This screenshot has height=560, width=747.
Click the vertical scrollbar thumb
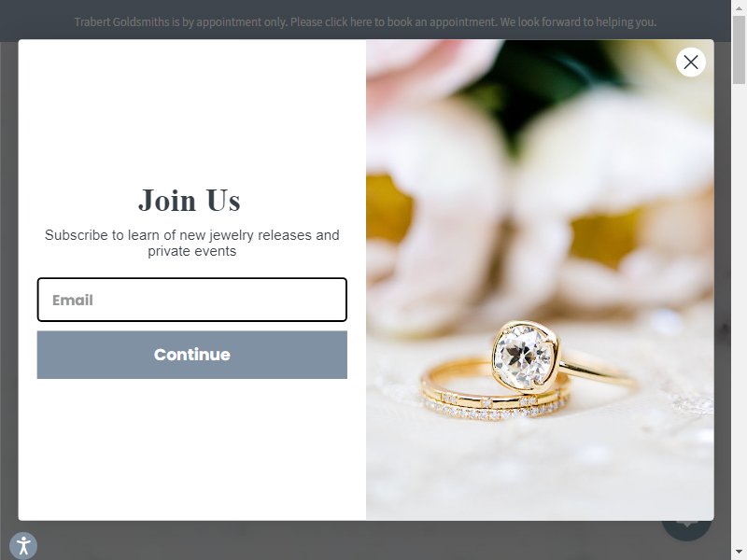click(739, 50)
